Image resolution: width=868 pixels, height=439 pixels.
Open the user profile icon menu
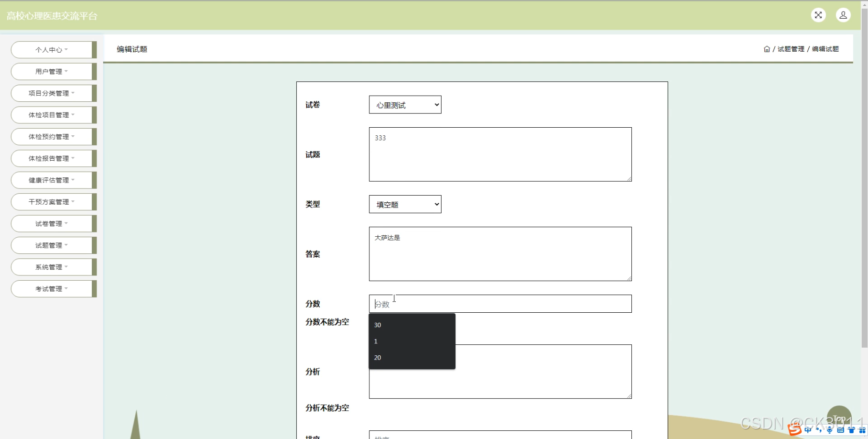[843, 15]
